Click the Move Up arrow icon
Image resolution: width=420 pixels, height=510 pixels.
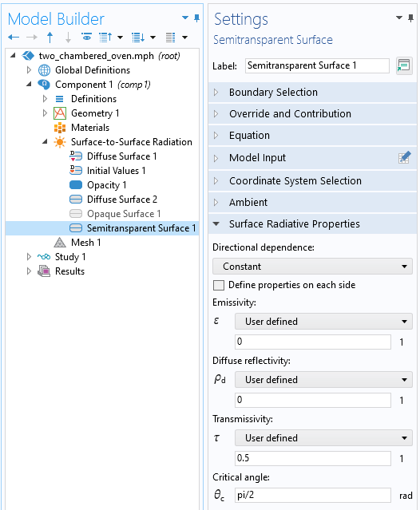point(50,38)
